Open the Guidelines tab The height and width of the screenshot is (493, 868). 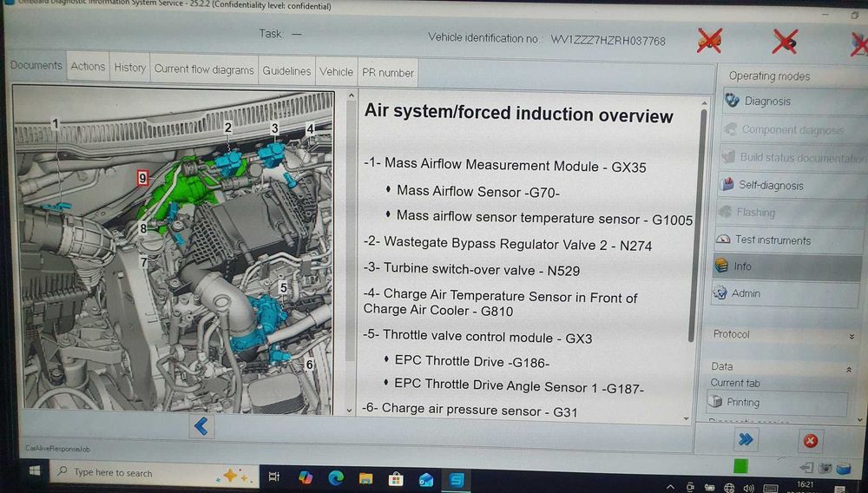pyautogui.click(x=286, y=71)
